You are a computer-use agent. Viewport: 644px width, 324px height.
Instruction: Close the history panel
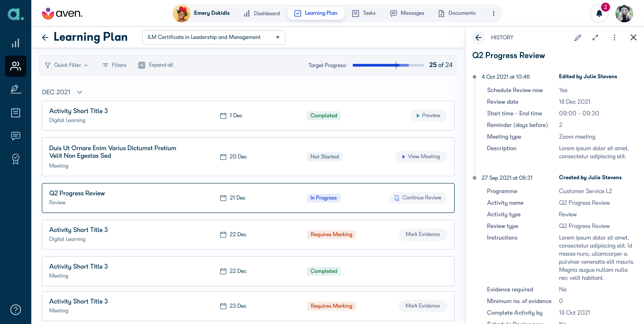[633, 38]
